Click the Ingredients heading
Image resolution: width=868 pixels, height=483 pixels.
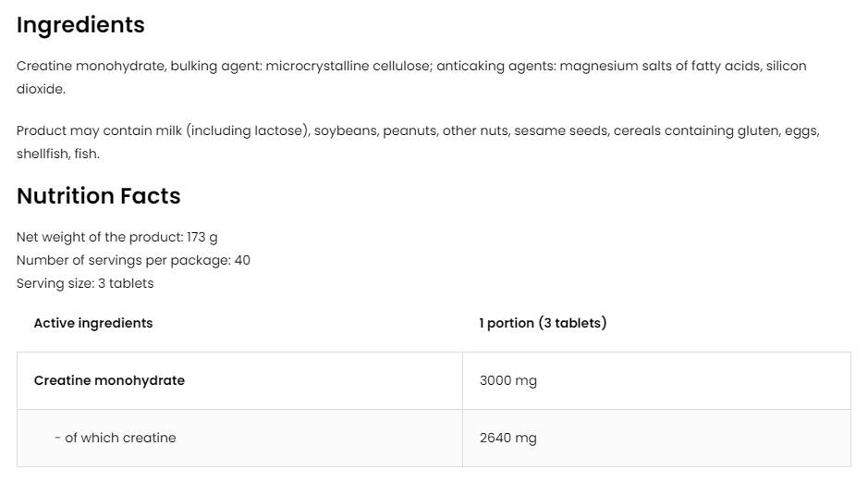tap(80, 25)
